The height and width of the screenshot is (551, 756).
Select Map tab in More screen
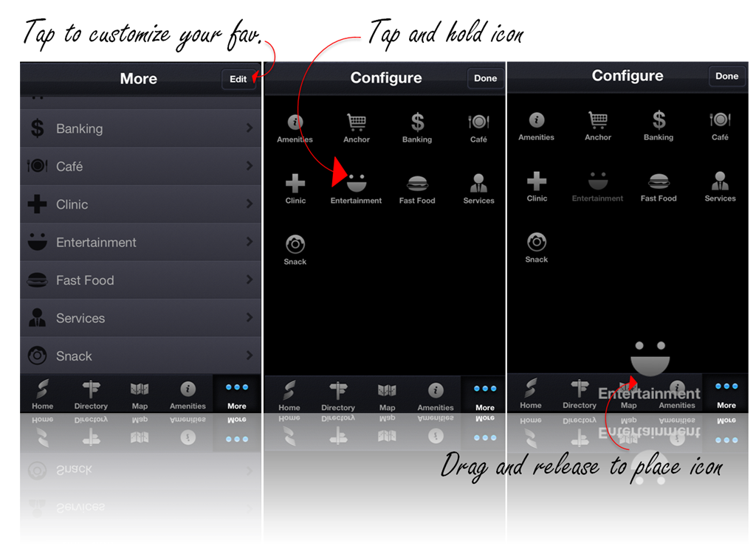tap(140, 395)
